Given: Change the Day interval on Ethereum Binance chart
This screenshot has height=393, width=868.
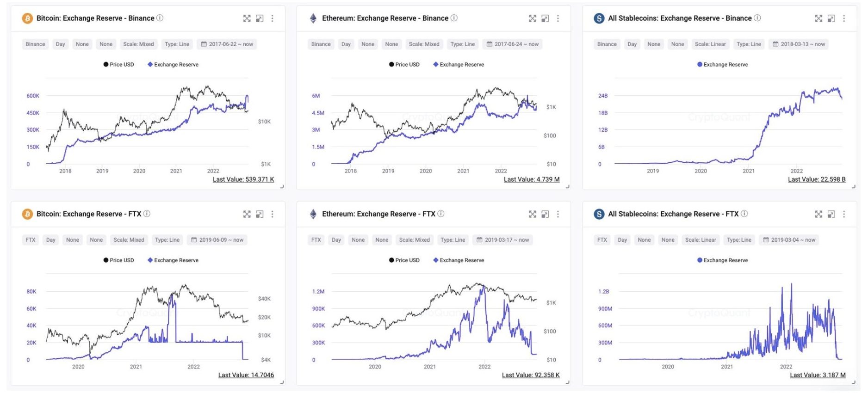Looking at the screenshot, I should point(346,44).
